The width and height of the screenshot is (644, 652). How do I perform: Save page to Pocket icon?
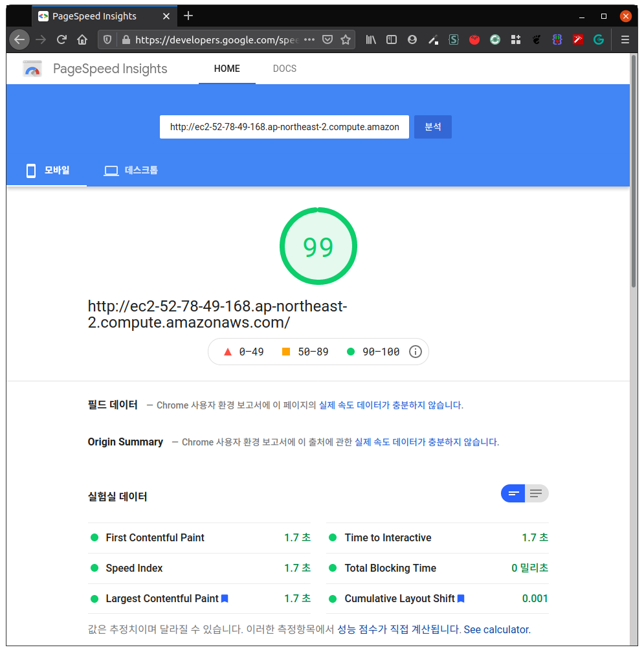pos(328,40)
